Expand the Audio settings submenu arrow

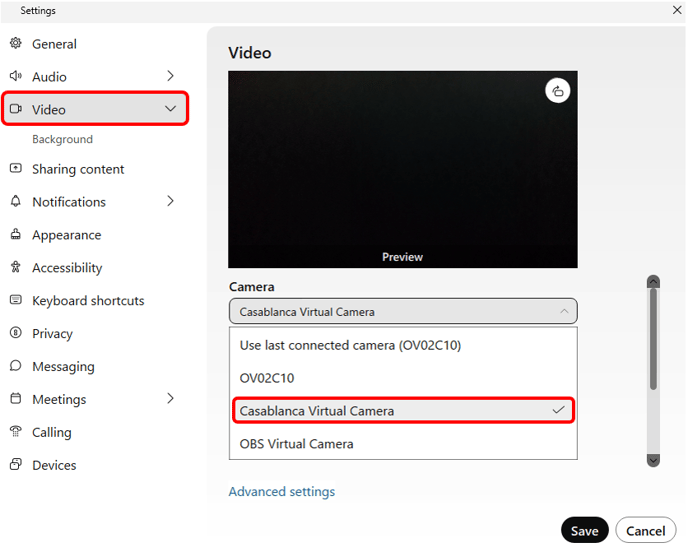[x=170, y=76]
